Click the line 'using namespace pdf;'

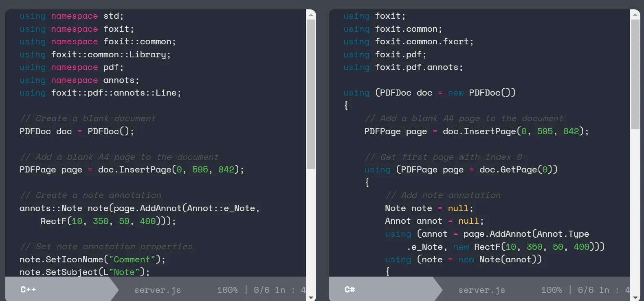[71, 68]
